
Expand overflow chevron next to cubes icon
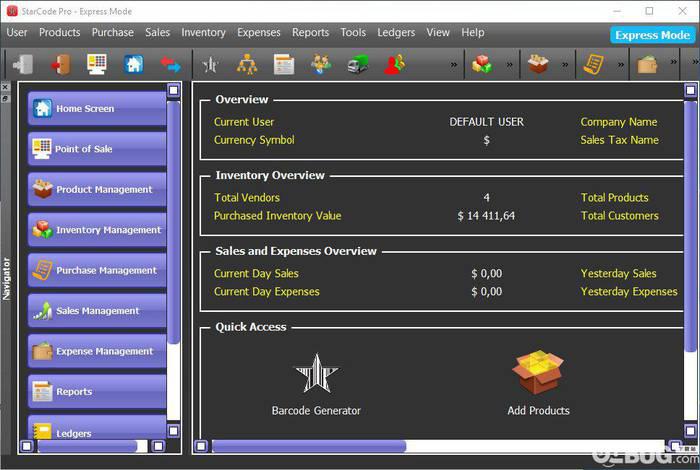tap(509, 65)
